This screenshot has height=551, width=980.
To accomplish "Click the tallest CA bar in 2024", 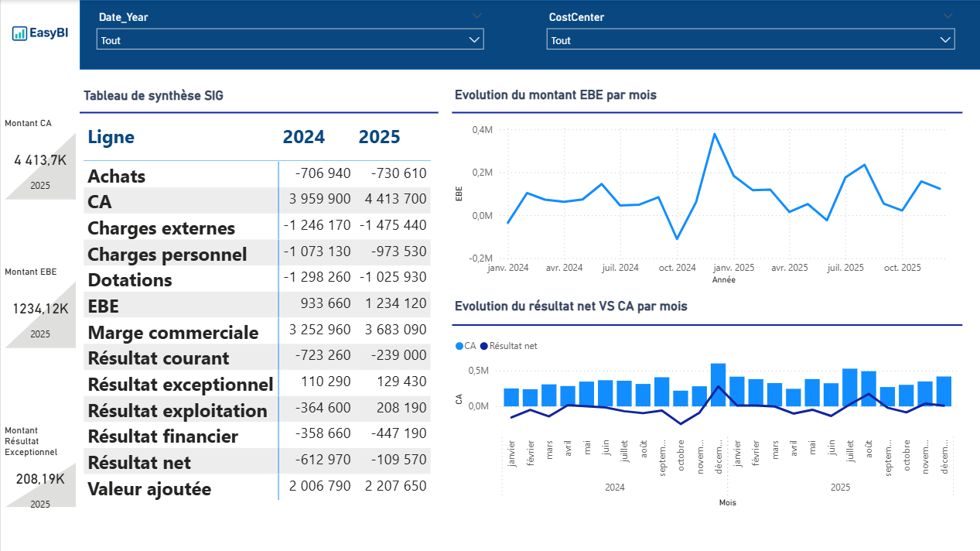I will coord(718,385).
